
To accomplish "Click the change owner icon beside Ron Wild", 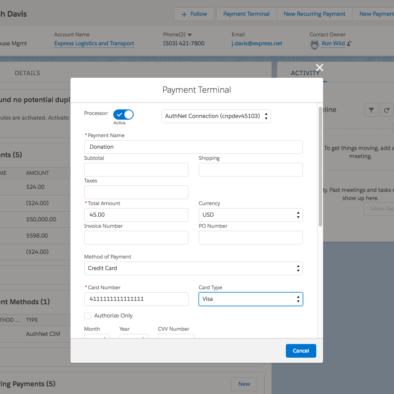I will [349, 43].
